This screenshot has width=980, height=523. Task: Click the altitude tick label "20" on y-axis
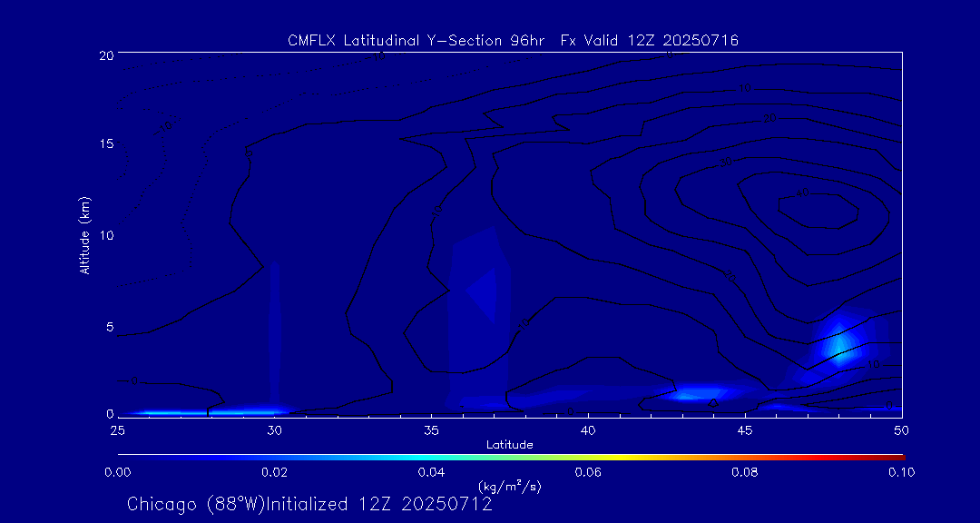[106, 55]
